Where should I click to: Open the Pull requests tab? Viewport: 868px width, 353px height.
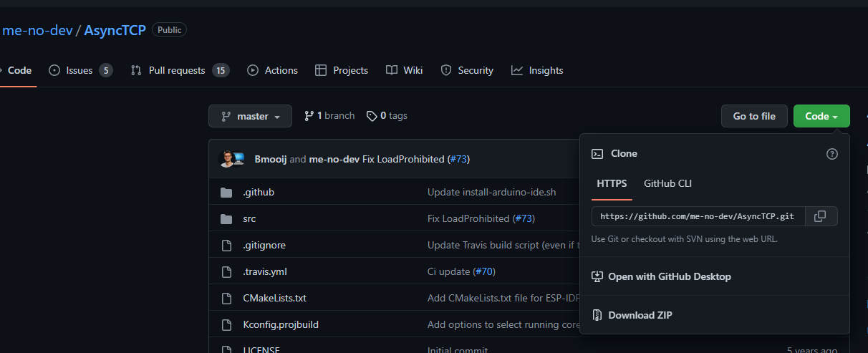(180, 70)
